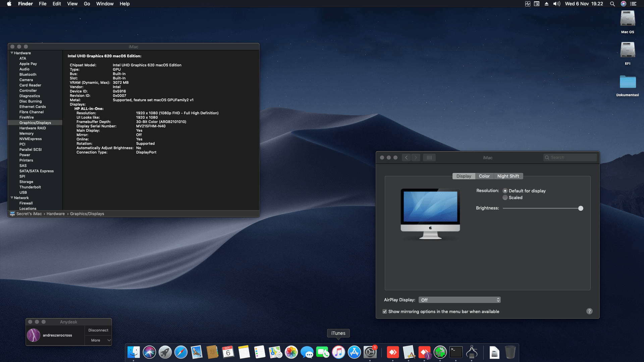
Task: Open iTunes from the Dock
Action: tap(338, 352)
